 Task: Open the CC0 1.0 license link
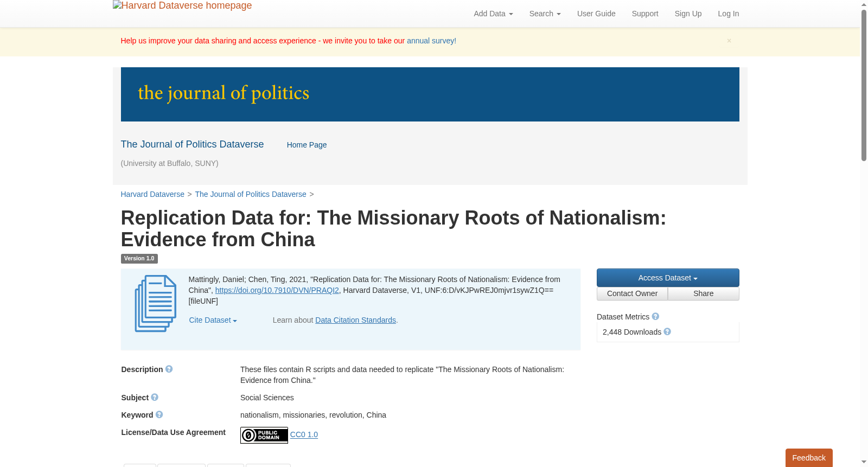(x=304, y=434)
